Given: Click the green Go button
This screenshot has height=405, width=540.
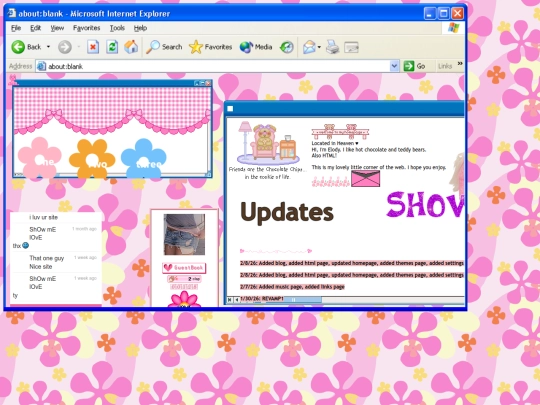Looking at the screenshot, I should pyautogui.click(x=414, y=66).
